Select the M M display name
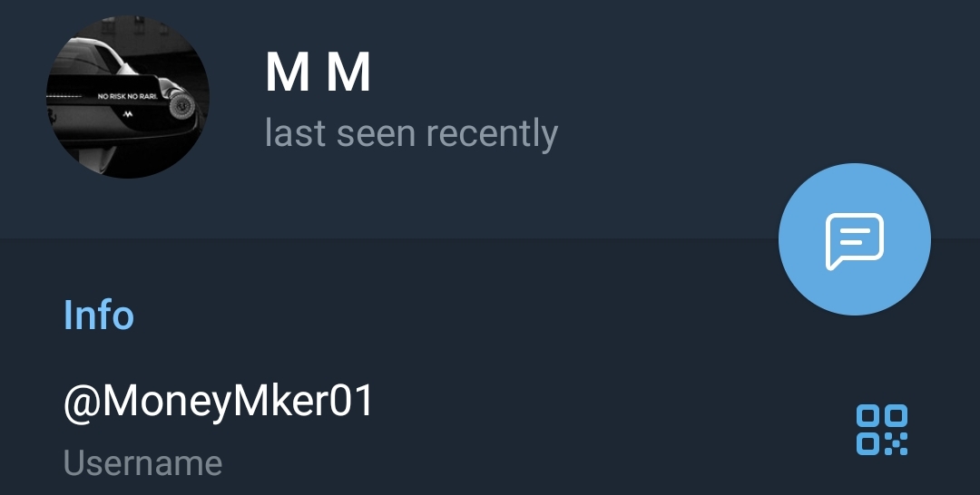The image size is (980, 495). pos(318,73)
